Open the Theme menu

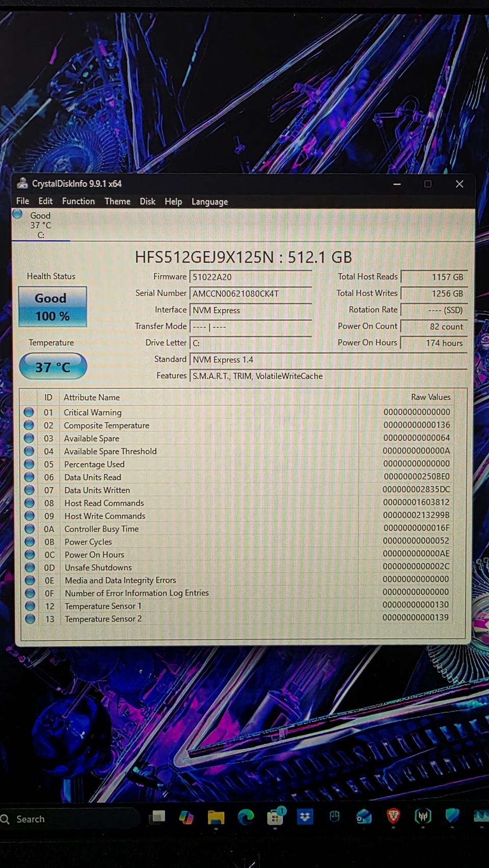(118, 201)
